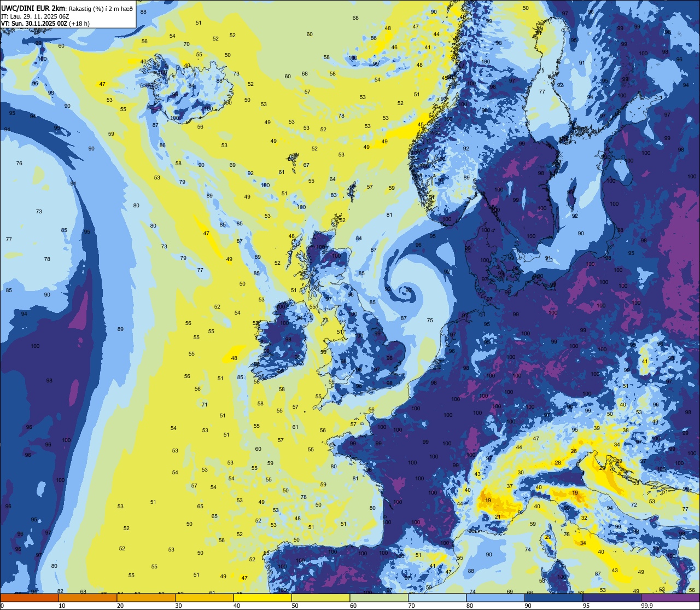Image resolution: width=700 pixels, height=610 pixels.
Task: Click the humidity value "26" in the Alps
Action: point(574,451)
